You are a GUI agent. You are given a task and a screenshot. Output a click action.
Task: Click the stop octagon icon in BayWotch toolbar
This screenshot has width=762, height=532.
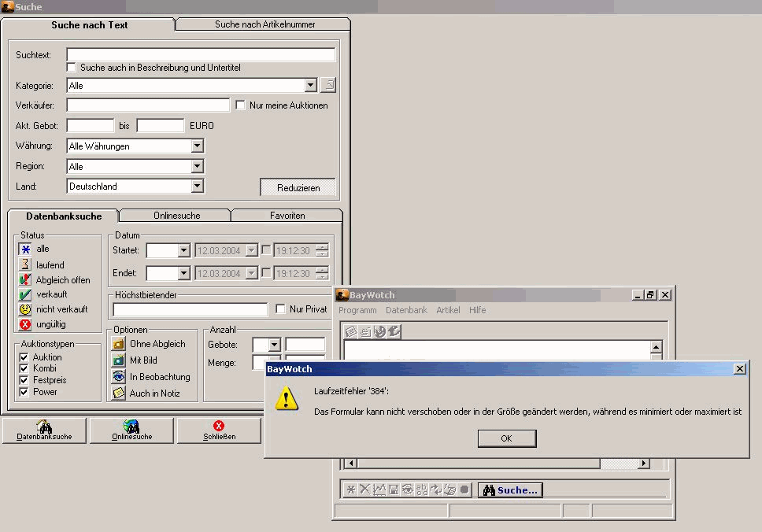pos(464,490)
